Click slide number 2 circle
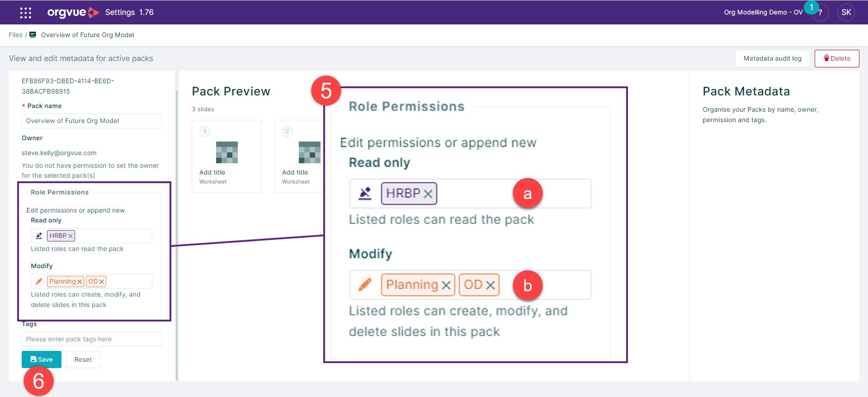The height and width of the screenshot is (397, 868). click(x=288, y=132)
